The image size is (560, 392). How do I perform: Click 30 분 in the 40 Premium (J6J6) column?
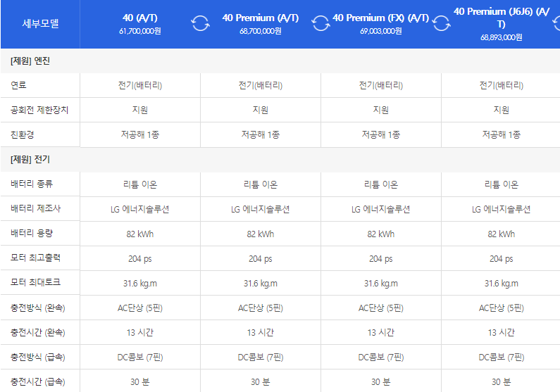pos(502,381)
